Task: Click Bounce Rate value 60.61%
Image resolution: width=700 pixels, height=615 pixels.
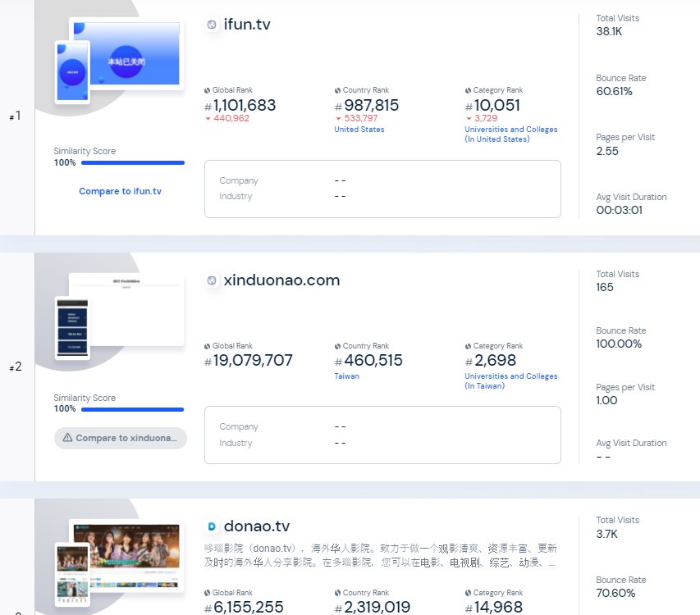Action: click(x=615, y=91)
